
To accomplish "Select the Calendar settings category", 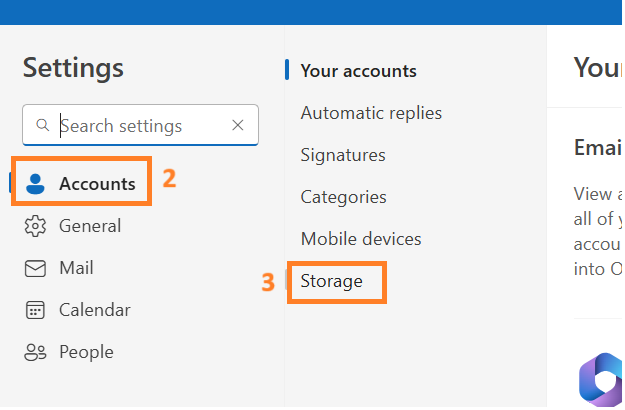I will coord(78,310).
